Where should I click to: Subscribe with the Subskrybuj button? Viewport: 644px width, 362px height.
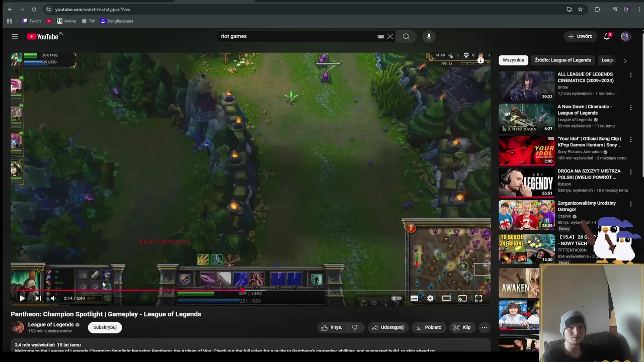click(x=105, y=327)
